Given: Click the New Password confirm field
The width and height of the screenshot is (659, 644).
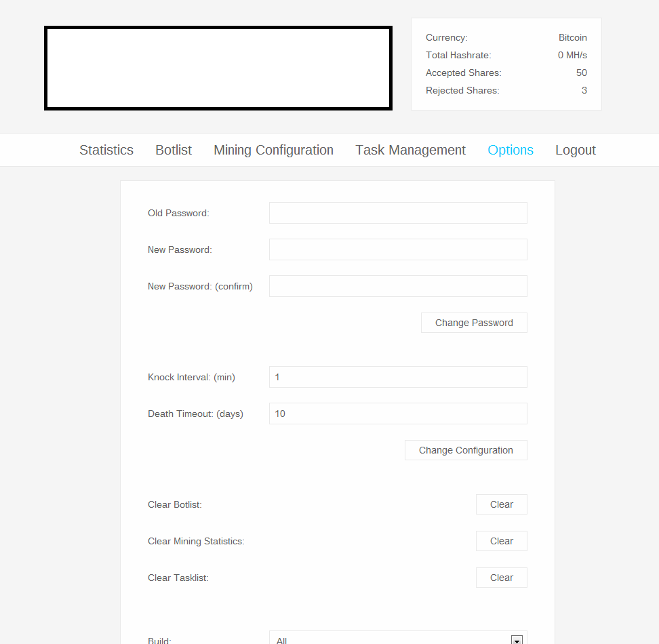Looking at the screenshot, I should (398, 286).
